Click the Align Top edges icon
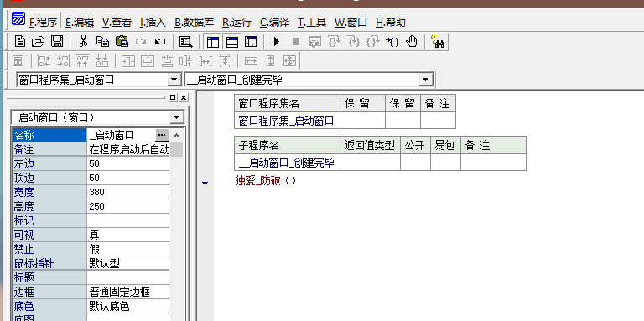 click(82, 61)
